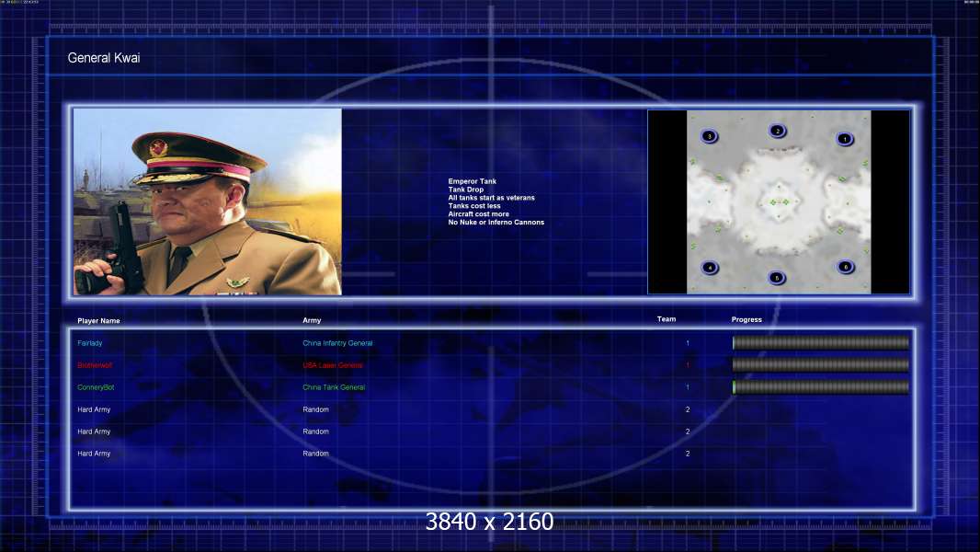Click the General Kwai portrait image

tap(208, 201)
